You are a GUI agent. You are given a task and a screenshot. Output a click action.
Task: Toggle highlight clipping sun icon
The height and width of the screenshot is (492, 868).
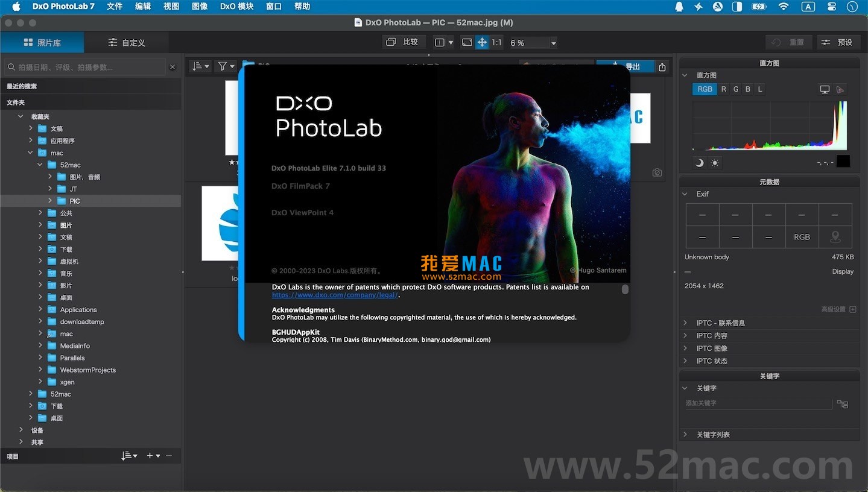[715, 163]
